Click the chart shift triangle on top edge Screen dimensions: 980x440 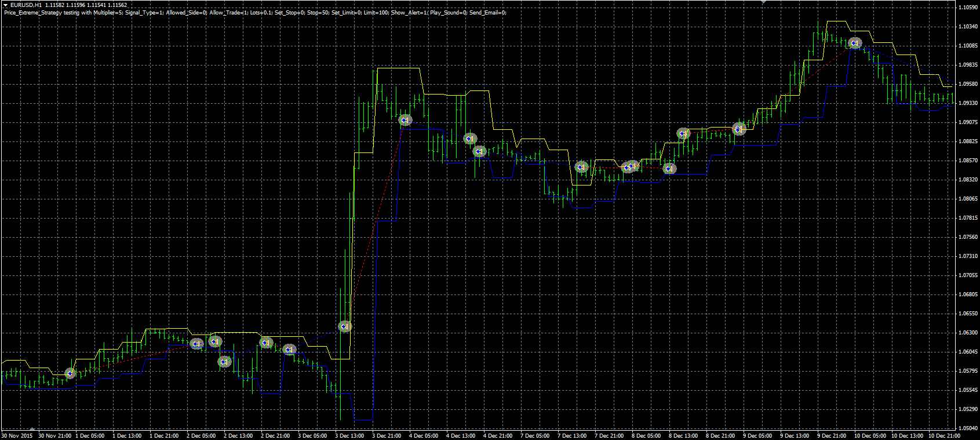tap(764, 2)
